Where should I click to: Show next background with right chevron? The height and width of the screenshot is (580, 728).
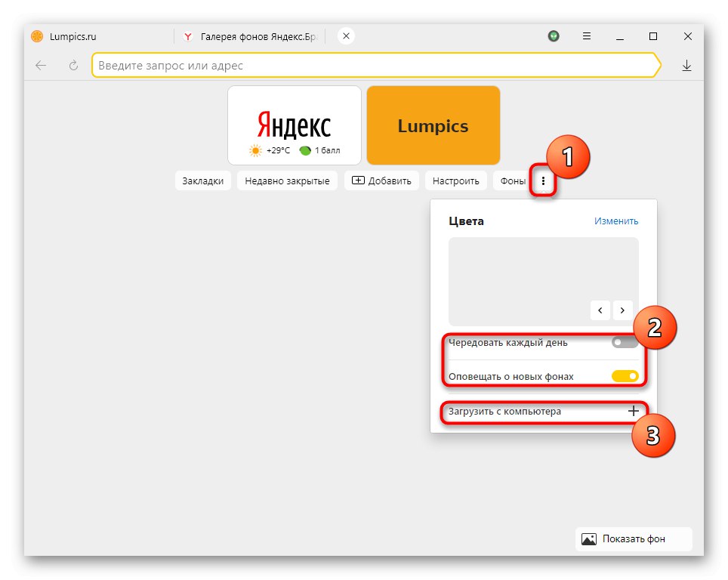(x=622, y=310)
